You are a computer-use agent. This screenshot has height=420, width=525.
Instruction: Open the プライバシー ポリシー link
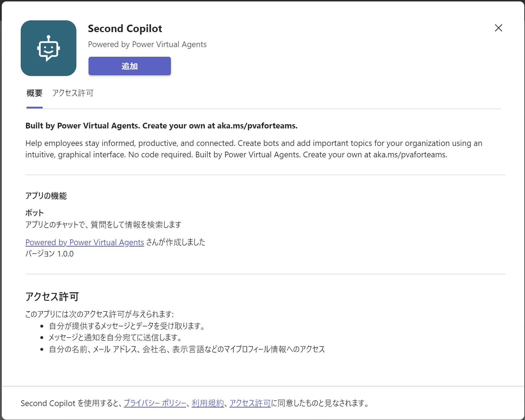pyautogui.click(x=155, y=403)
